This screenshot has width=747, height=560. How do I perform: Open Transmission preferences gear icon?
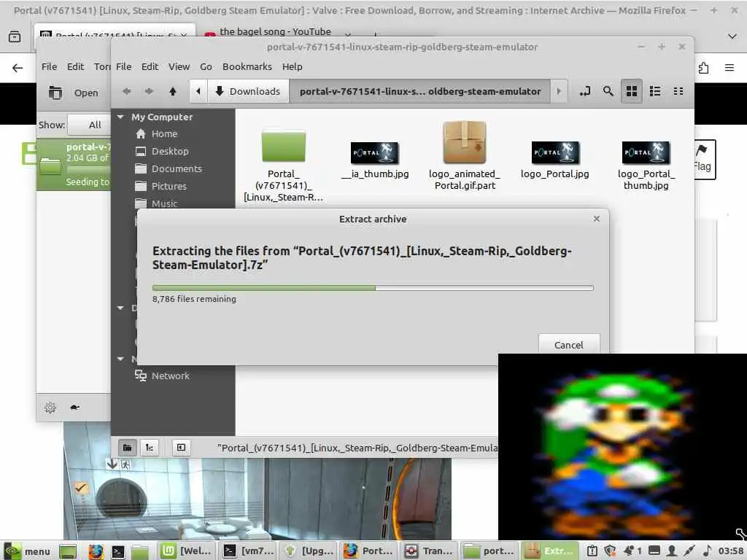pos(50,408)
